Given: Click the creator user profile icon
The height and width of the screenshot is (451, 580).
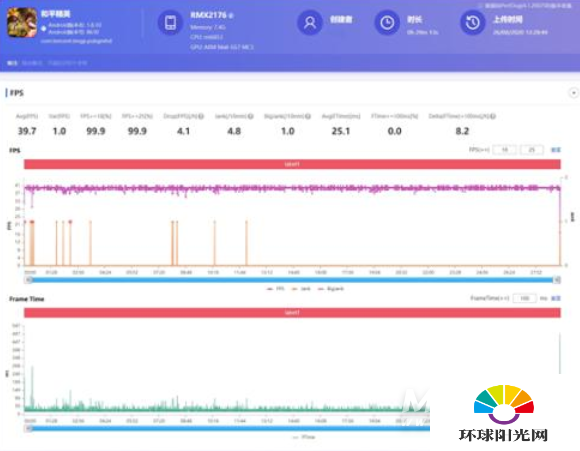Looking at the screenshot, I should pos(310,23).
